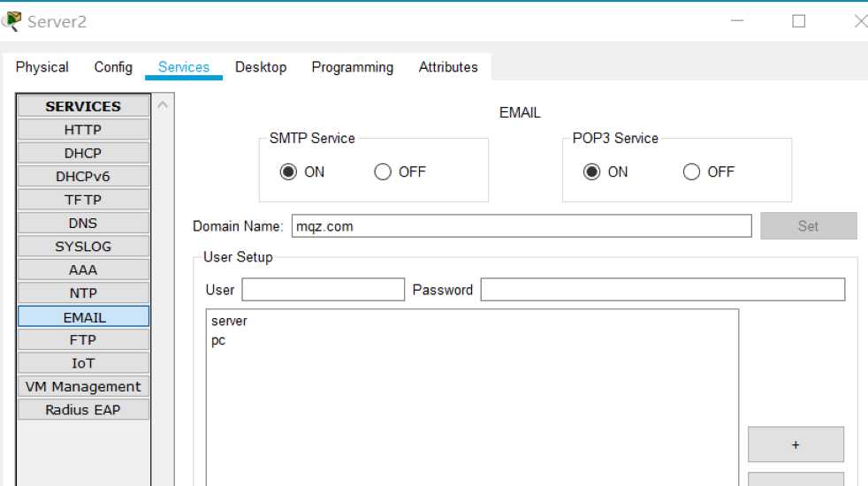Select the Radius EAP service
This screenshot has height=486, width=868.
pyautogui.click(x=84, y=410)
